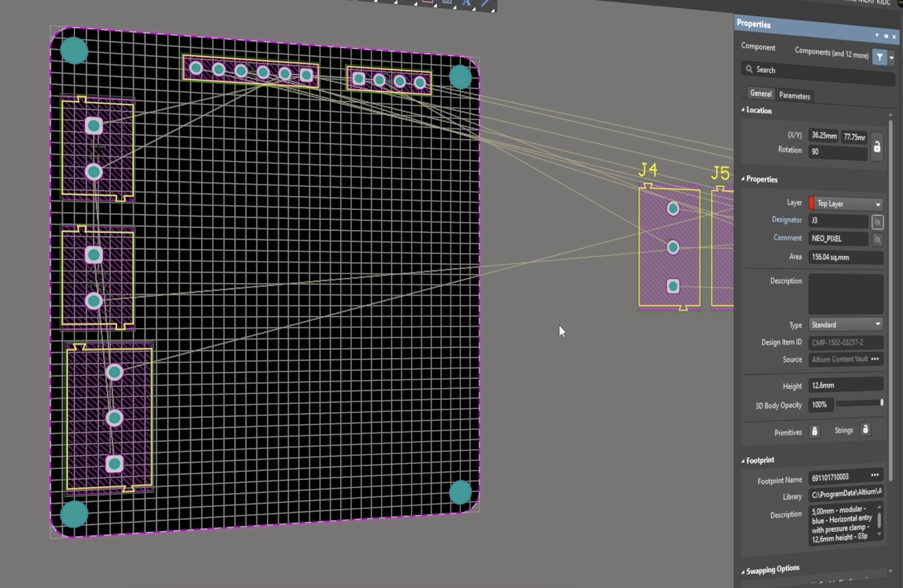Toggle the location lock icon
The image size is (903, 588).
pyautogui.click(x=876, y=147)
